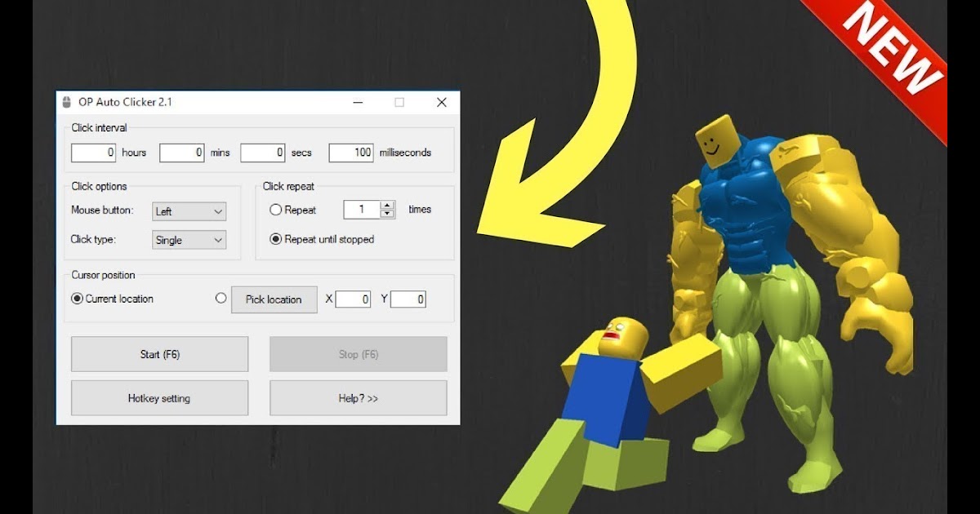Viewport: 980px width, 514px height.
Task: Focus the secs input field
Action: coord(263,153)
